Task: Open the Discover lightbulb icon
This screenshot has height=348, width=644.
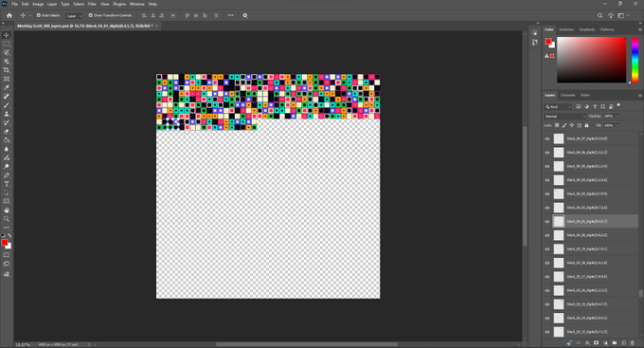Action: (611, 15)
